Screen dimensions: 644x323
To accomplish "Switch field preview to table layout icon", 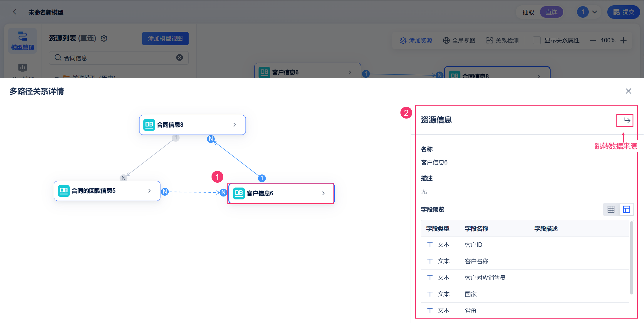I will click(626, 209).
